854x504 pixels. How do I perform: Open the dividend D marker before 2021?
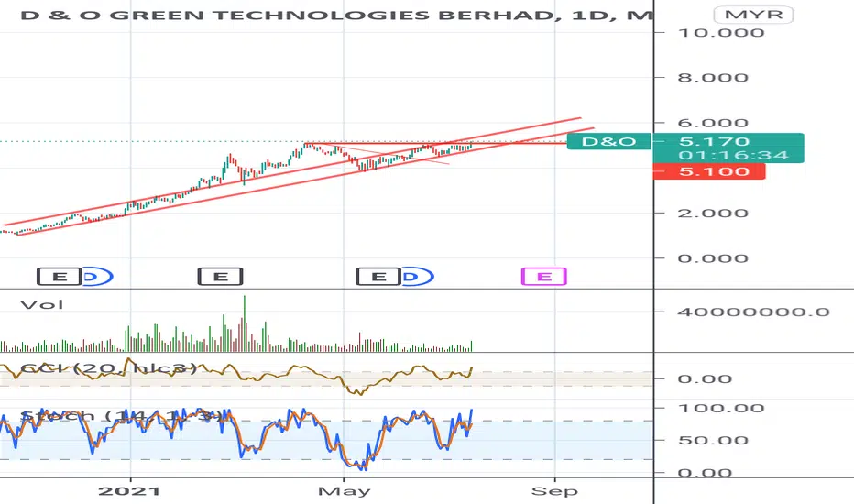coord(97,277)
